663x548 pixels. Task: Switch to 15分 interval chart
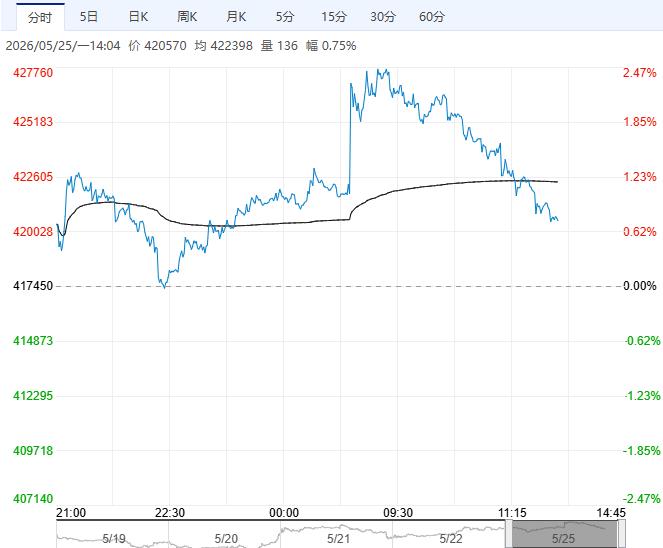point(334,17)
